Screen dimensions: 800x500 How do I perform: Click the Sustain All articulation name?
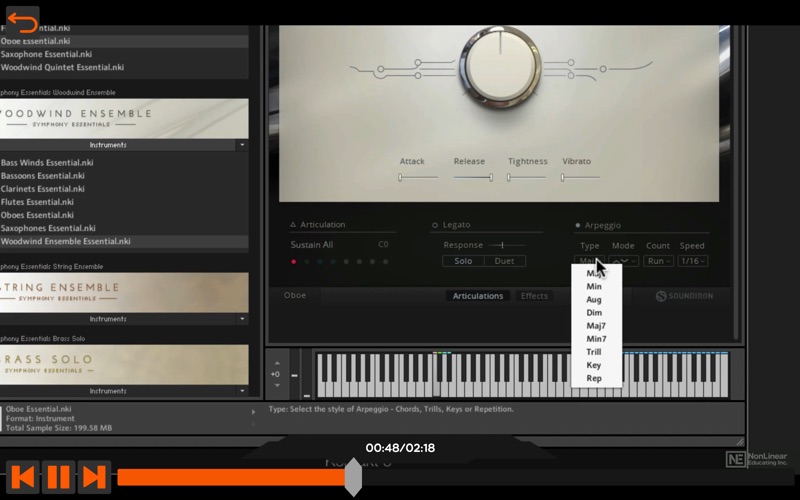tap(312, 245)
